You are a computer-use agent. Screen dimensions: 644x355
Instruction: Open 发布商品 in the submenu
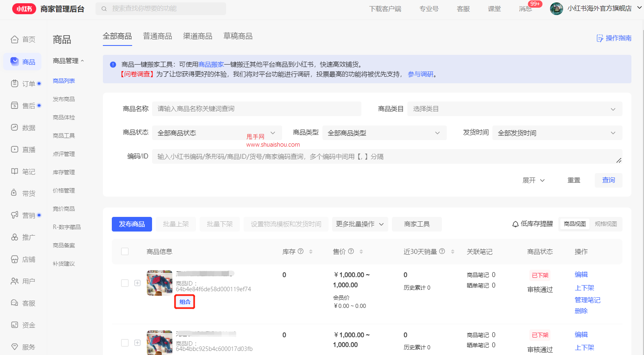64,99
